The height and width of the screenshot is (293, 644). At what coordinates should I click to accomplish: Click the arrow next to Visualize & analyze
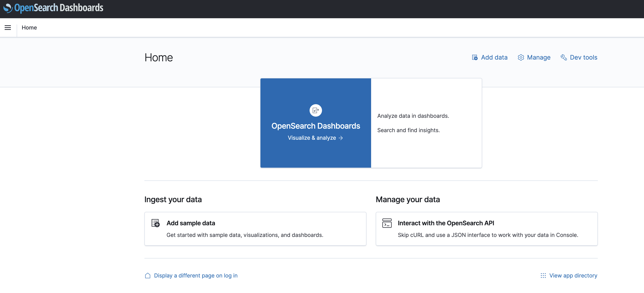[340, 138]
